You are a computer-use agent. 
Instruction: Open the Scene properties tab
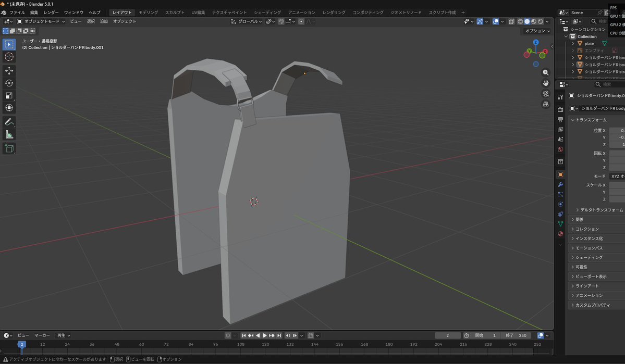pyautogui.click(x=560, y=140)
